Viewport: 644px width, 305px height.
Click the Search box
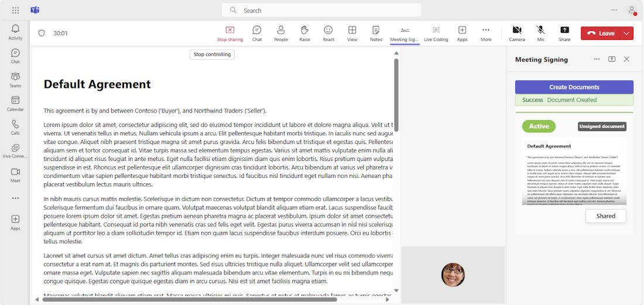point(321,11)
